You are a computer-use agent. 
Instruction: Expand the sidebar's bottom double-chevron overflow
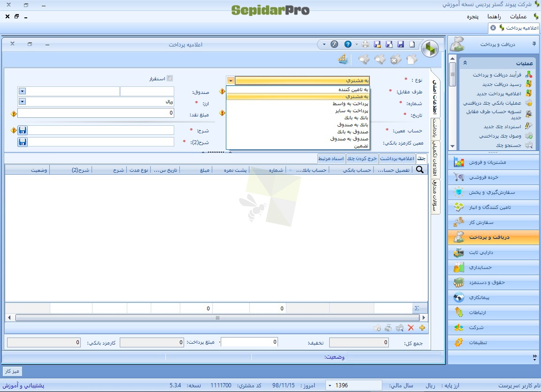(534, 358)
